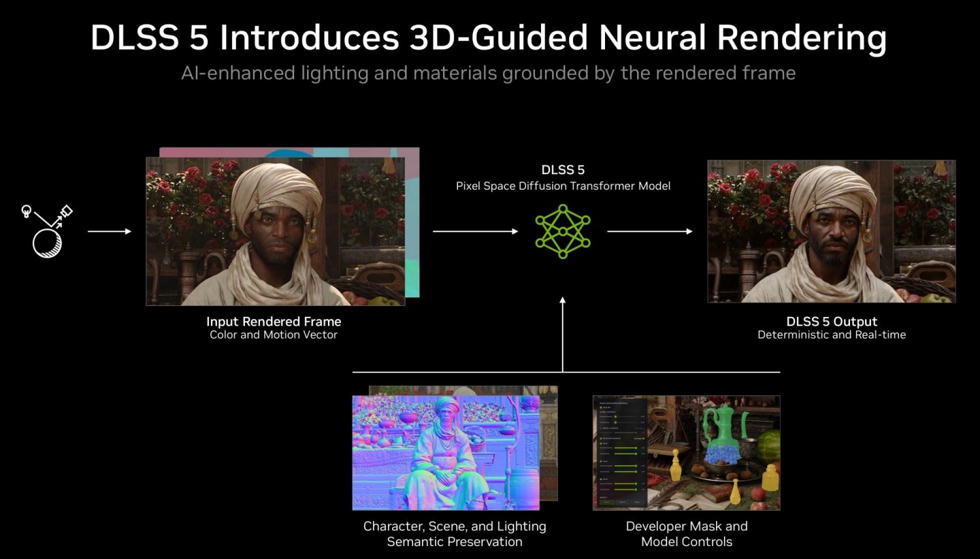980x559 pixels.
Task: Open the Developer Mask screenshot
Action: pyautogui.click(x=686, y=453)
